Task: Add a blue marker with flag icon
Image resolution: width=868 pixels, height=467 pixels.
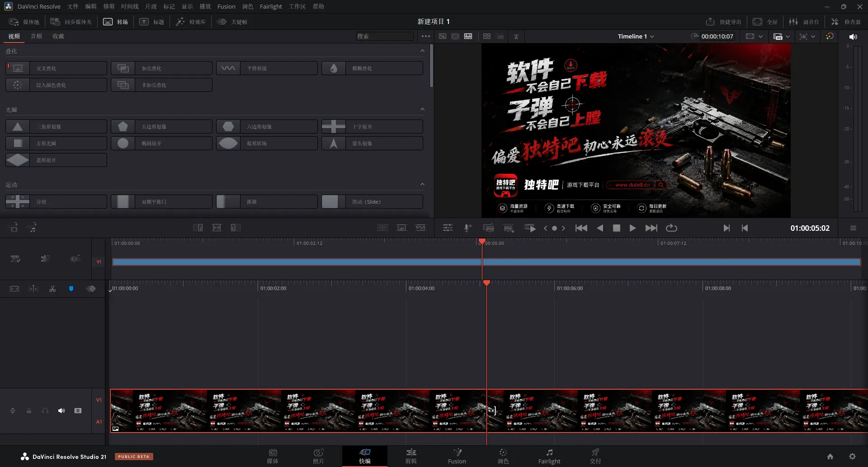Action: (x=71, y=289)
